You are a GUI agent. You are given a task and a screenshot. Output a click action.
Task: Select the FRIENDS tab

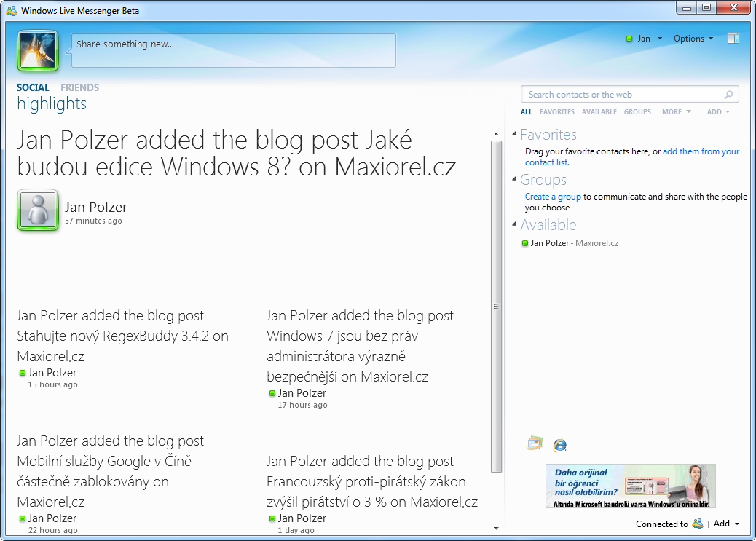(x=79, y=87)
